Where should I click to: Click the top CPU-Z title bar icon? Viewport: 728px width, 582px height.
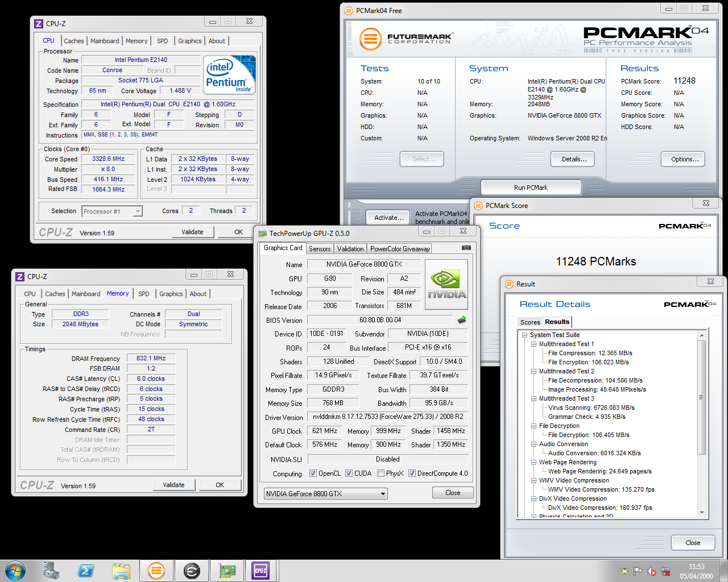coord(39,24)
